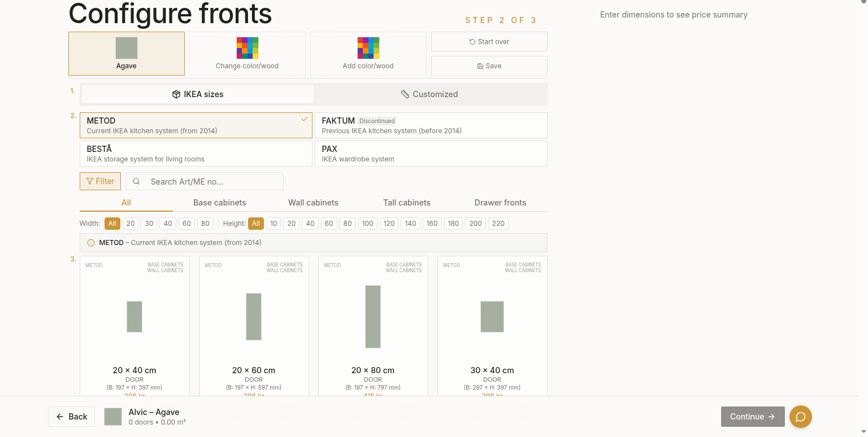The height and width of the screenshot is (437, 868).
Task: Select the 20 × 80 cm door thumbnail
Action: 373,317
